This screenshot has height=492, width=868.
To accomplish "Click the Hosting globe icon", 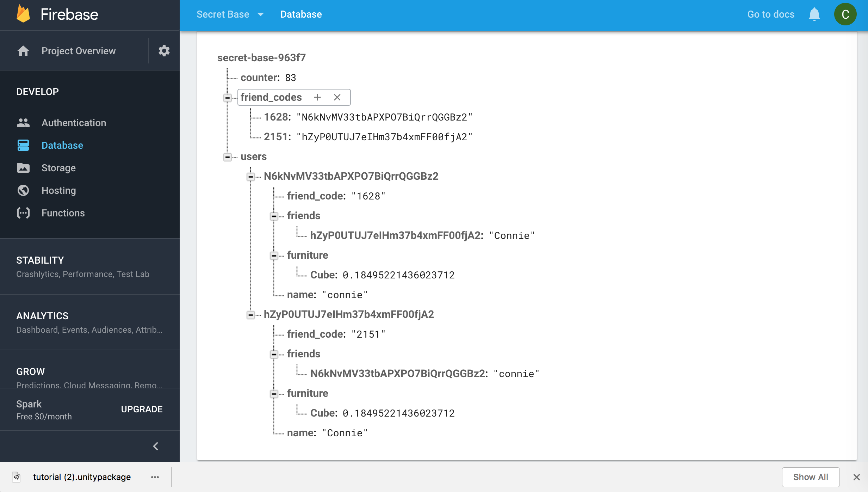I will pos(23,190).
